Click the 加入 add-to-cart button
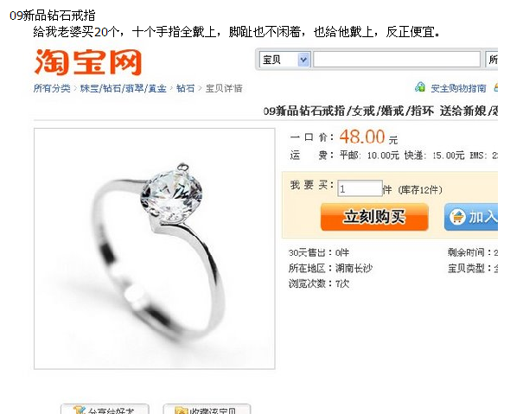This screenshot has height=420, width=523. tap(471, 217)
